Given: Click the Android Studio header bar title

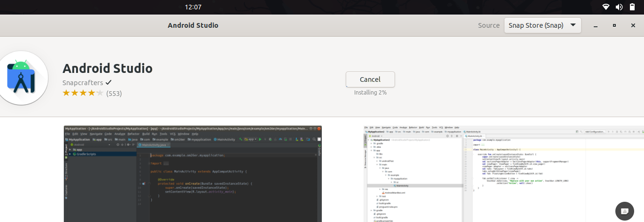Looking at the screenshot, I should [193, 25].
